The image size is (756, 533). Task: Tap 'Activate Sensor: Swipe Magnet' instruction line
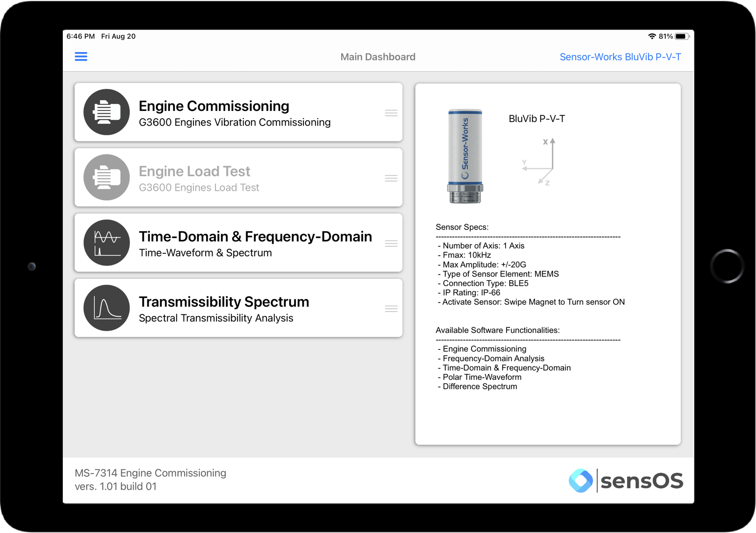[531, 302]
